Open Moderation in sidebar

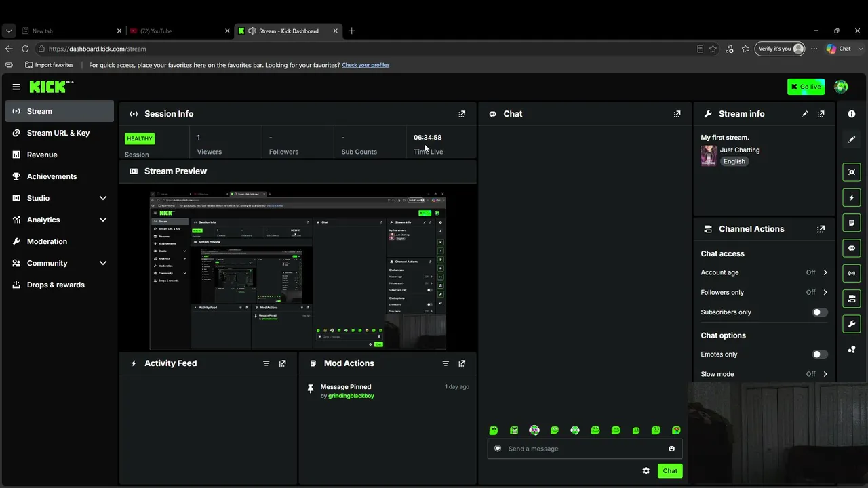(x=60, y=241)
